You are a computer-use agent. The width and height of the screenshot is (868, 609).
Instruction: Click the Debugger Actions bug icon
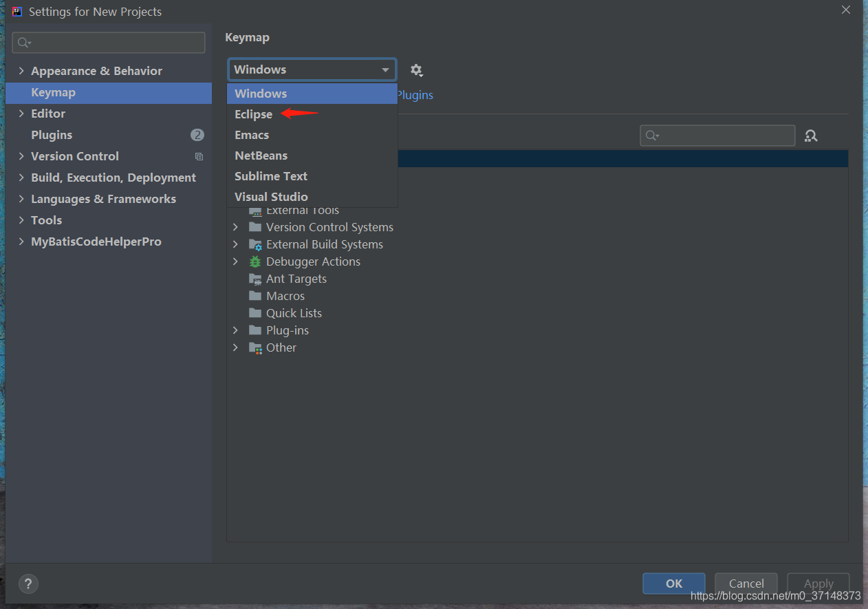click(x=255, y=261)
